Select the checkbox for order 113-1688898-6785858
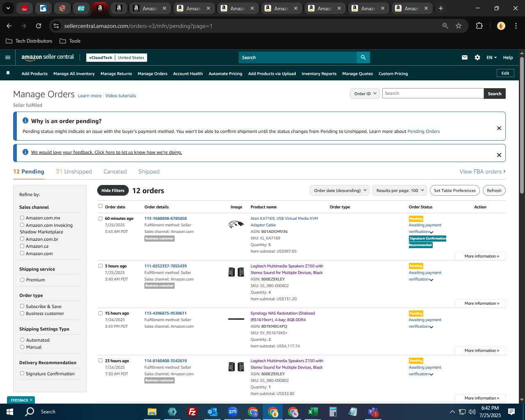Image resolution: width=525 pixels, height=420 pixels. tap(100, 219)
